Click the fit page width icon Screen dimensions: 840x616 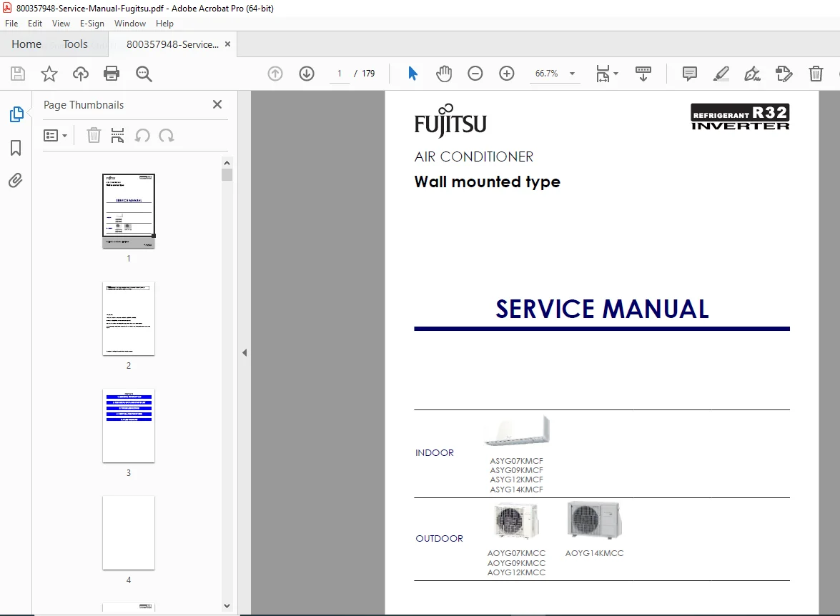[x=603, y=74]
